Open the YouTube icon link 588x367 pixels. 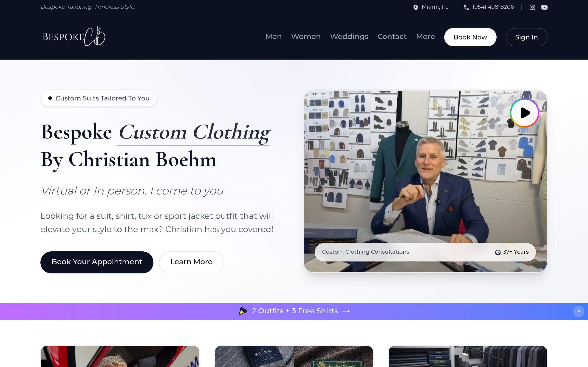[x=544, y=7]
